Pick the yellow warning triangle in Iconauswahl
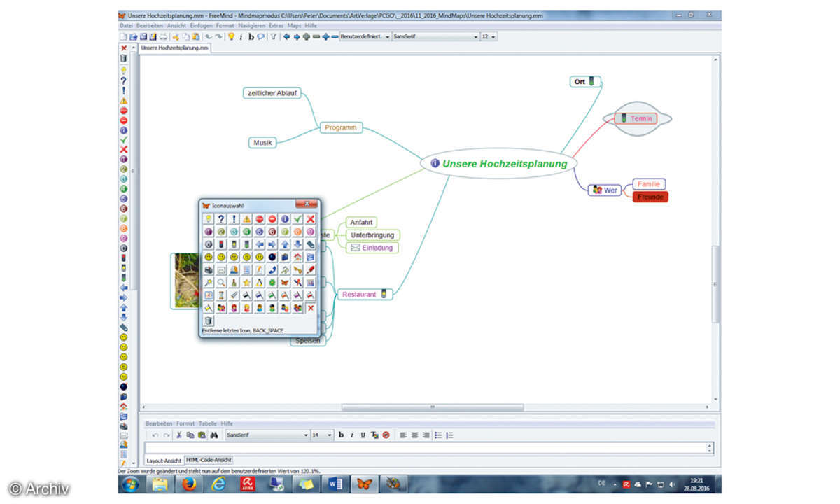 tap(246, 218)
